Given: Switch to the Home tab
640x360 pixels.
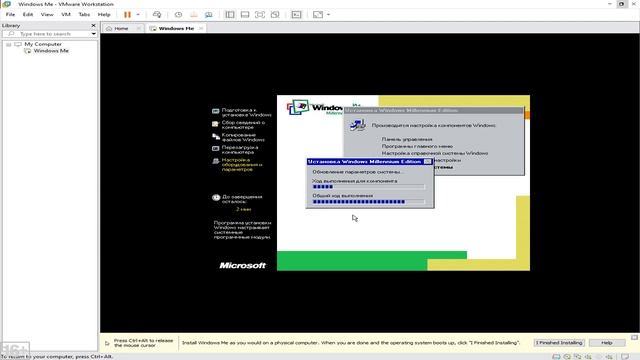Looking at the screenshot, I should (121, 28).
